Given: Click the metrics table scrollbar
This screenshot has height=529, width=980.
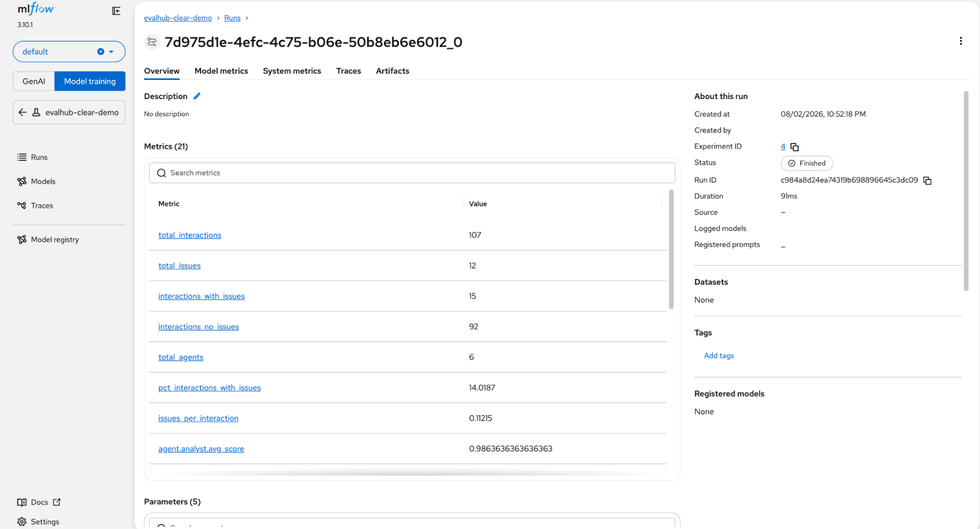Looking at the screenshot, I should pyautogui.click(x=671, y=249).
